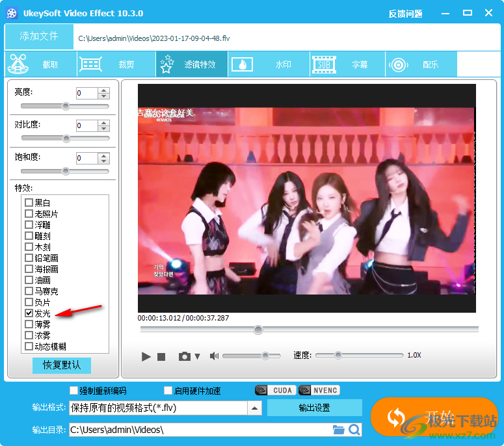The image size is (504, 446).
Task: Click the stars filter effect icon
Action: click(166, 64)
